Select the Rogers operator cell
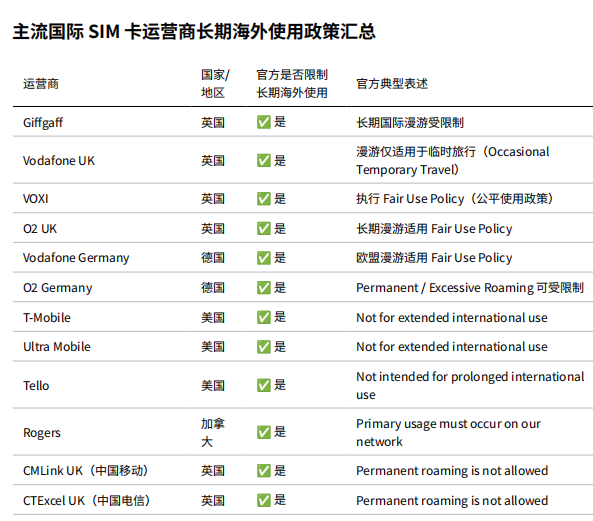Screen dimensions: 593x521 click(x=42, y=433)
